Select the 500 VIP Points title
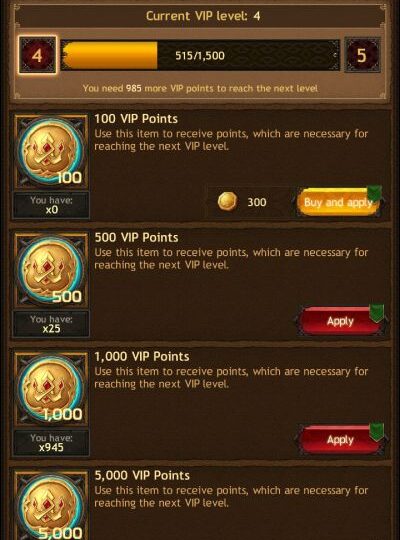 (x=136, y=238)
